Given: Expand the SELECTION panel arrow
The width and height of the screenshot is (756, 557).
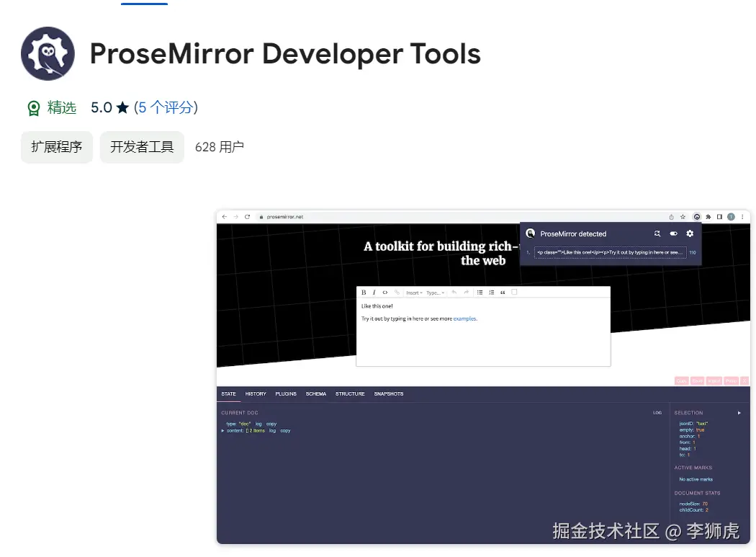Looking at the screenshot, I should [739, 413].
